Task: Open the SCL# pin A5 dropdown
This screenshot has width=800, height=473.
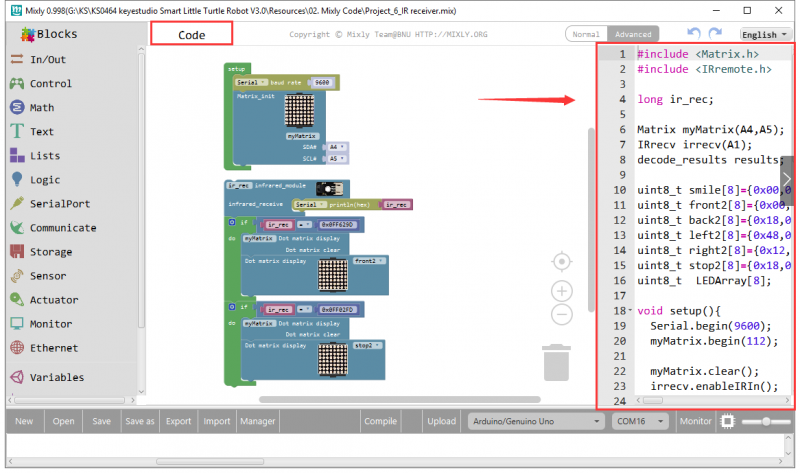Action: point(336,159)
